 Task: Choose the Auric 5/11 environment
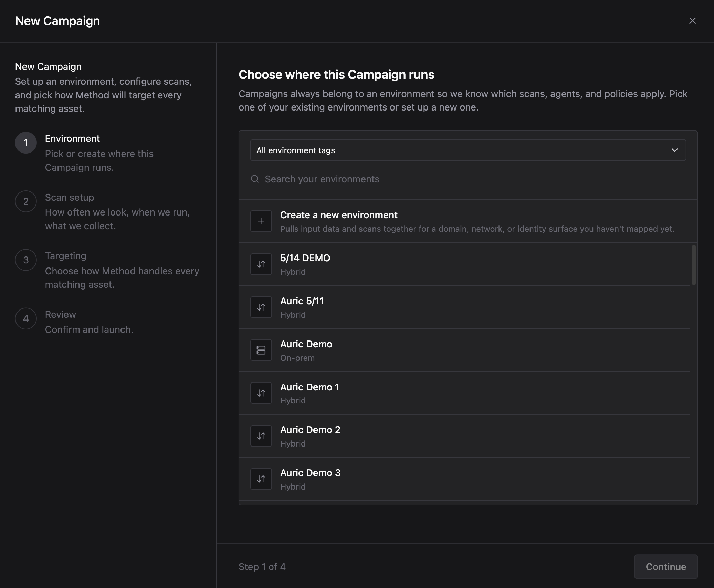pos(464,307)
